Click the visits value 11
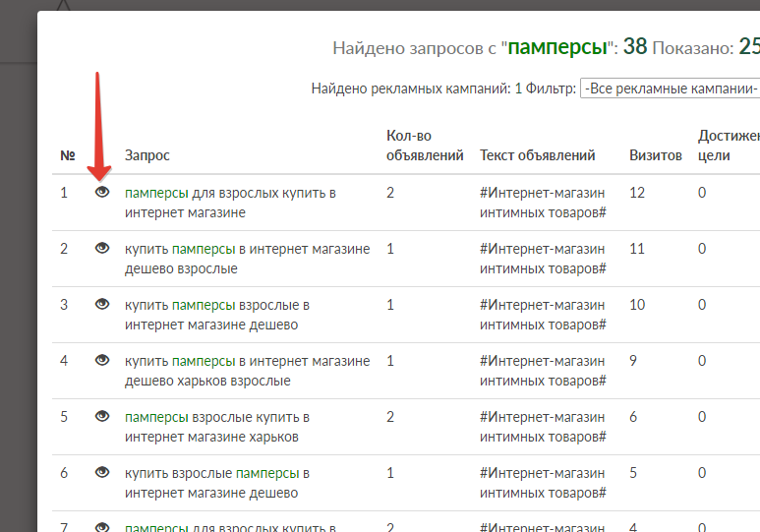The height and width of the screenshot is (532, 760). (637, 249)
